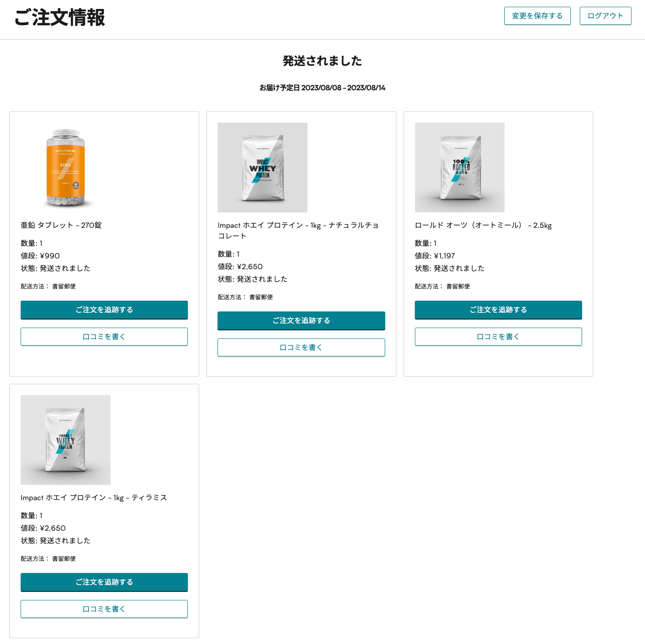Click 配送方法 書留郵便 under 亜鉛 タブレット
This screenshot has height=644, width=645.
pyautogui.click(x=48, y=286)
